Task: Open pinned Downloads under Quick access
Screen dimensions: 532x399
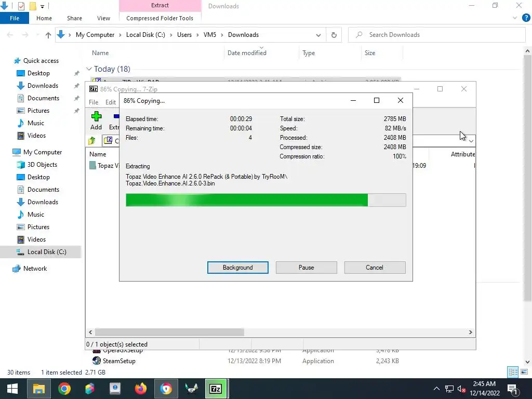Action: point(43,86)
